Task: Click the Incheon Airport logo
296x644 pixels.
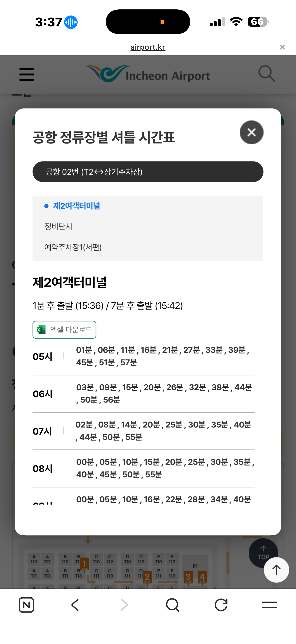Action: click(148, 74)
